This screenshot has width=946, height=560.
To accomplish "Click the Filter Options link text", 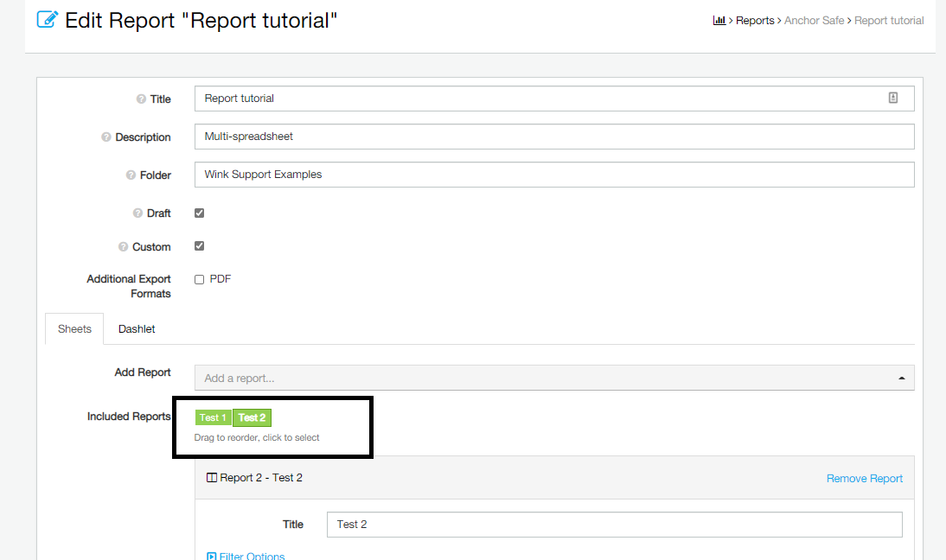I will [252, 556].
